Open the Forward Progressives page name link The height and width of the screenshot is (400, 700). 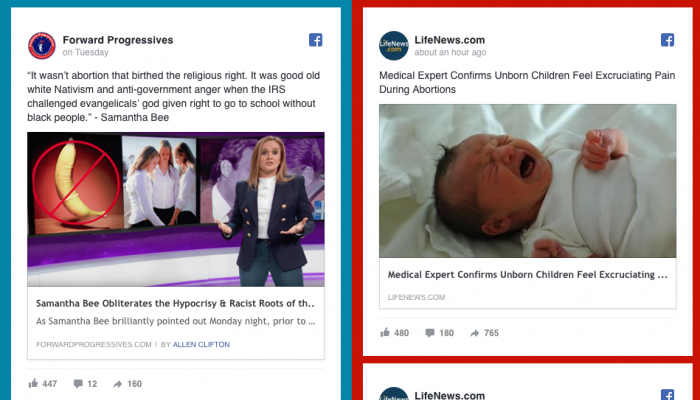coord(117,40)
